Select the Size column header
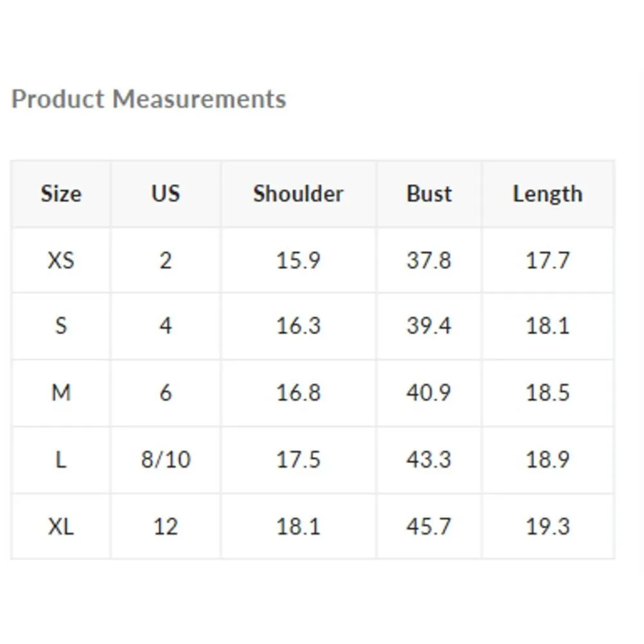The width and height of the screenshot is (644, 644). pyautogui.click(x=61, y=194)
